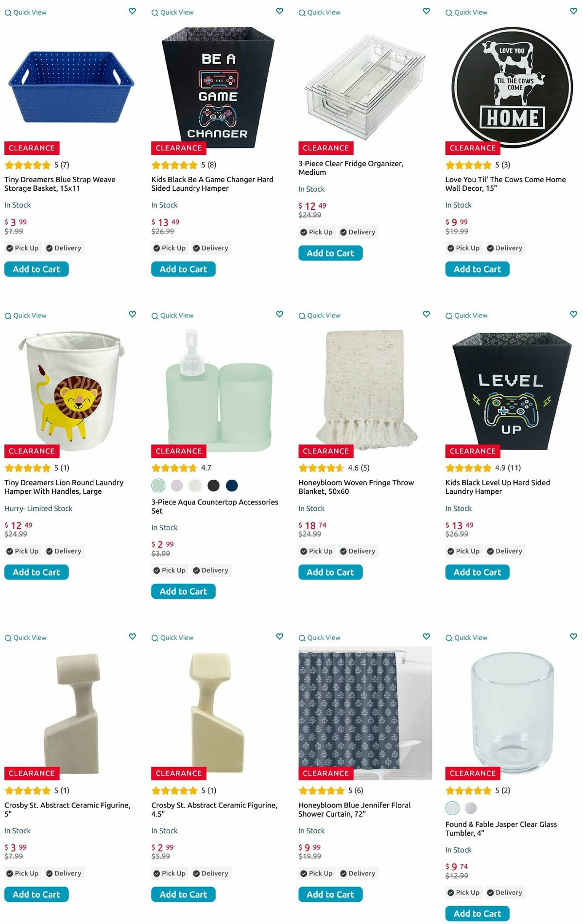The image size is (583, 924).
Task: Favorite the Cows Come Home Wall Decor
Action: click(x=573, y=11)
